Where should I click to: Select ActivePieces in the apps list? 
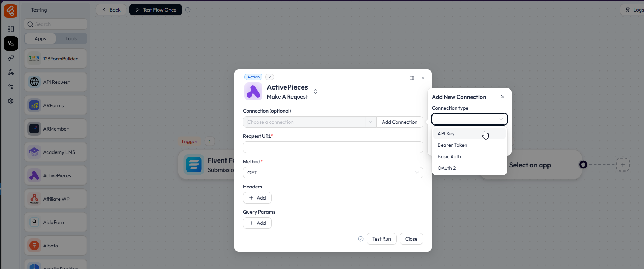[56, 175]
